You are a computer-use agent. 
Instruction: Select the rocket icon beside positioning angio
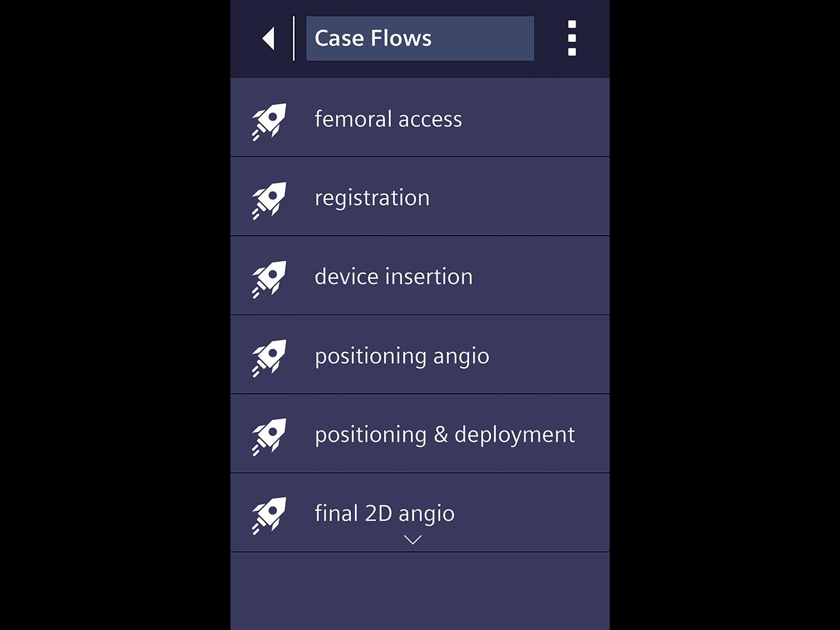click(x=270, y=355)
